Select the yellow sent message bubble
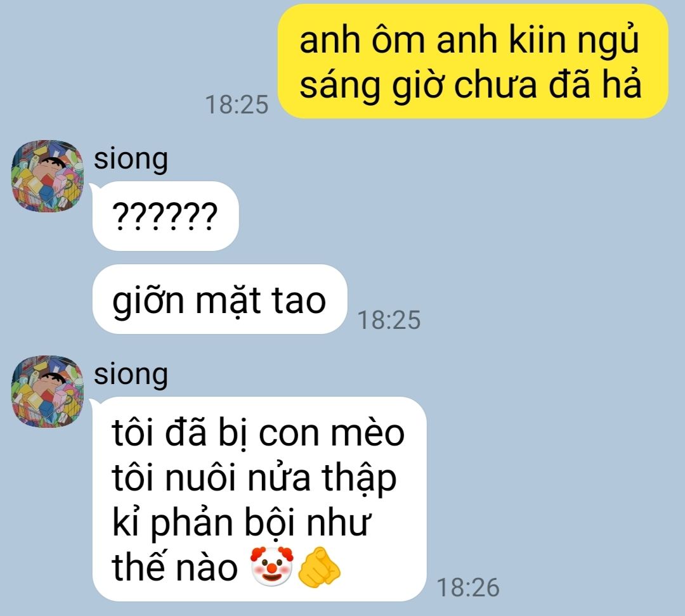This screenshot has height=616, width=685. (x=473, y=61)
